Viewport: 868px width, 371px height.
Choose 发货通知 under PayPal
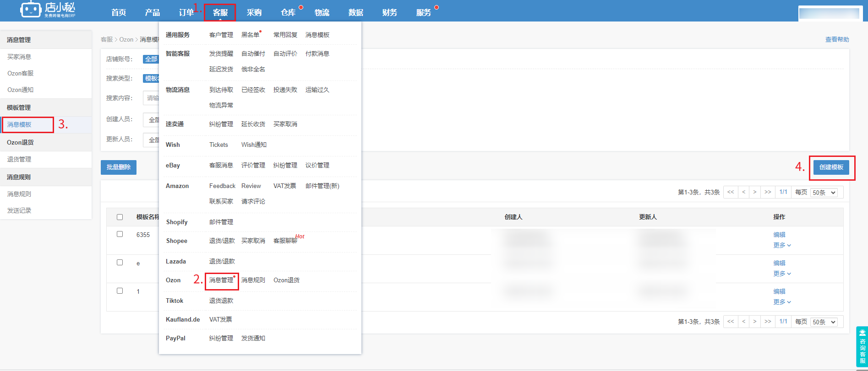point(253,338)
